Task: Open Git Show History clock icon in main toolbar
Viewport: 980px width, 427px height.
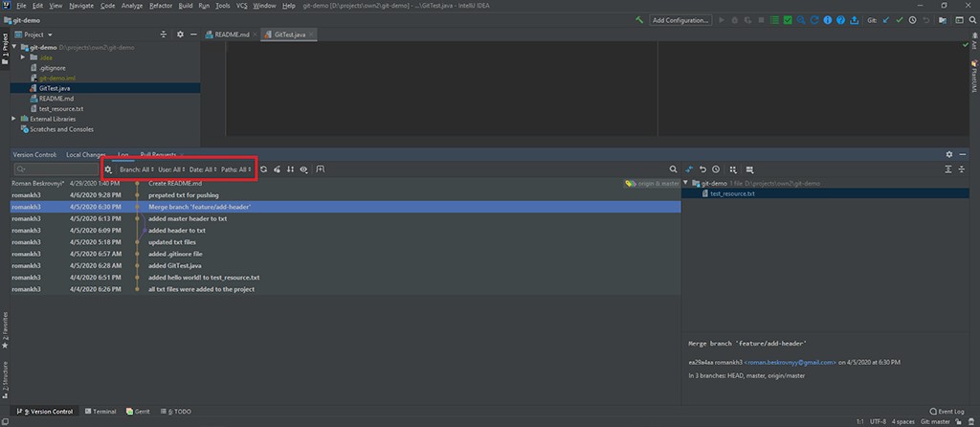Action: click(912, 20)
